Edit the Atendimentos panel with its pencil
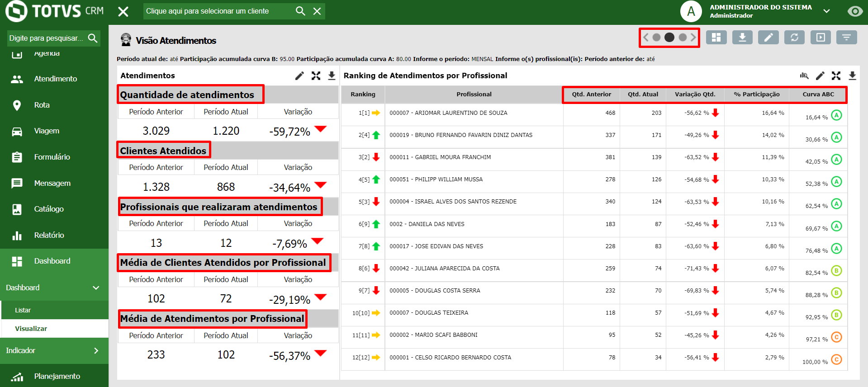 pos(299,76)
